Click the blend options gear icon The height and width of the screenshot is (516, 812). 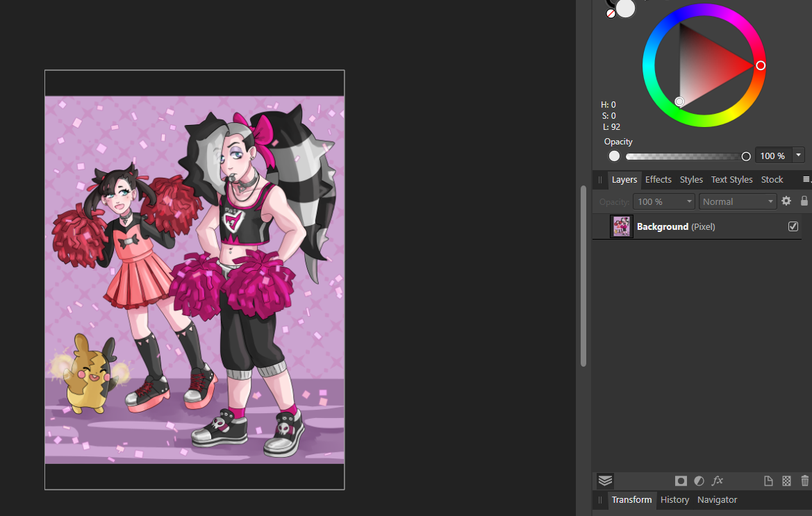[x=786, y=201]
